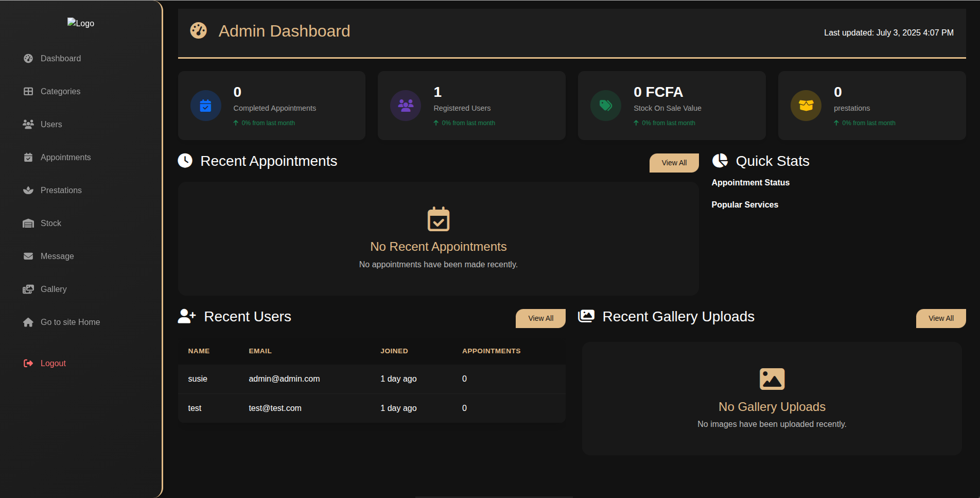Click the Stock warehouse icon in sidebar
This screenshot has height=498, width=980.
[28, 224]
